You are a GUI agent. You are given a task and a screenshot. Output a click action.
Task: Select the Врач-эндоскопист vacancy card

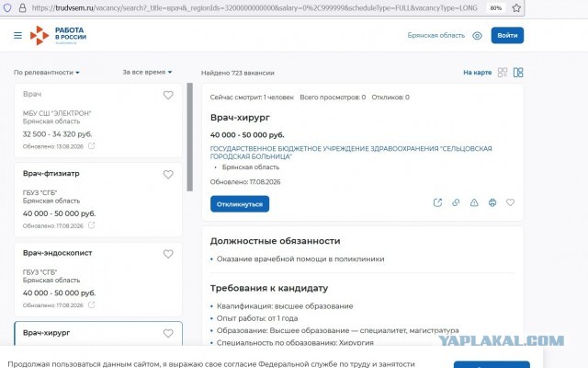click(98, 280)
